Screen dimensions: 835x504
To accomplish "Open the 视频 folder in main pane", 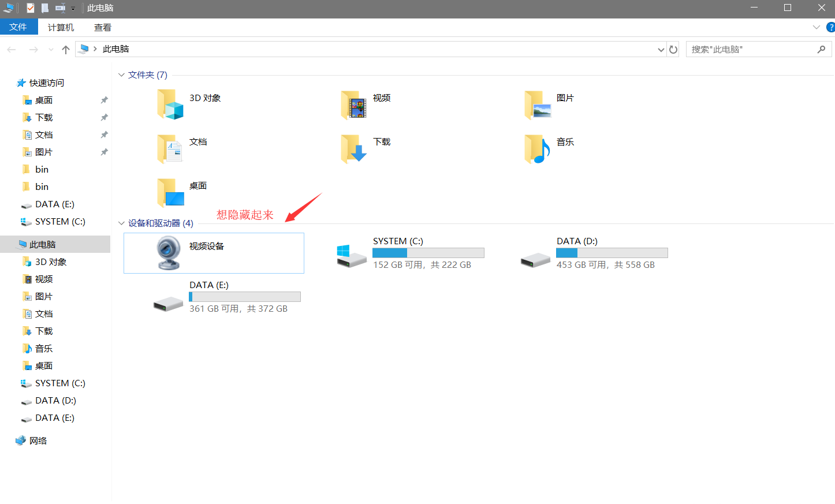I will (354, 104).
